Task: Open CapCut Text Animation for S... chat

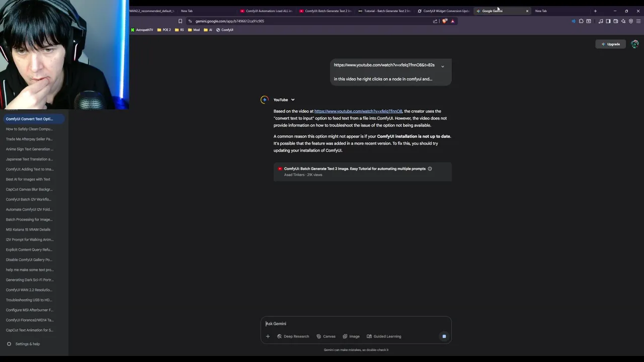Action: [x=29, y=330]
